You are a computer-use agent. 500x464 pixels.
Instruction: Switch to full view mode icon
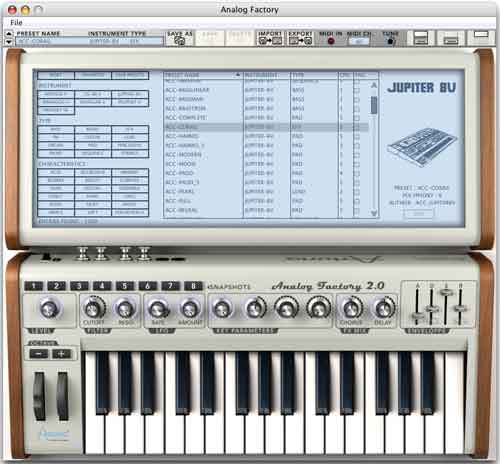[420, 38]
